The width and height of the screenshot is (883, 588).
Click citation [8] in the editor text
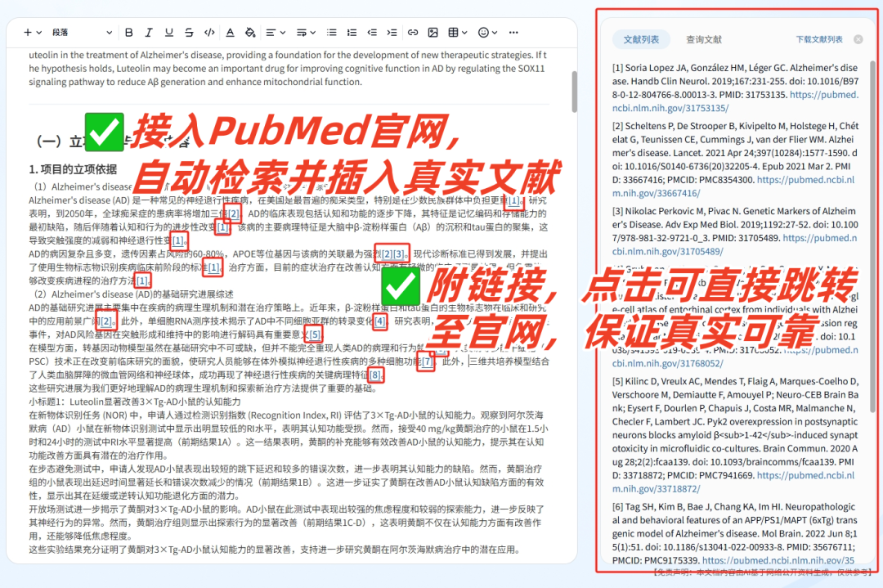375,375
